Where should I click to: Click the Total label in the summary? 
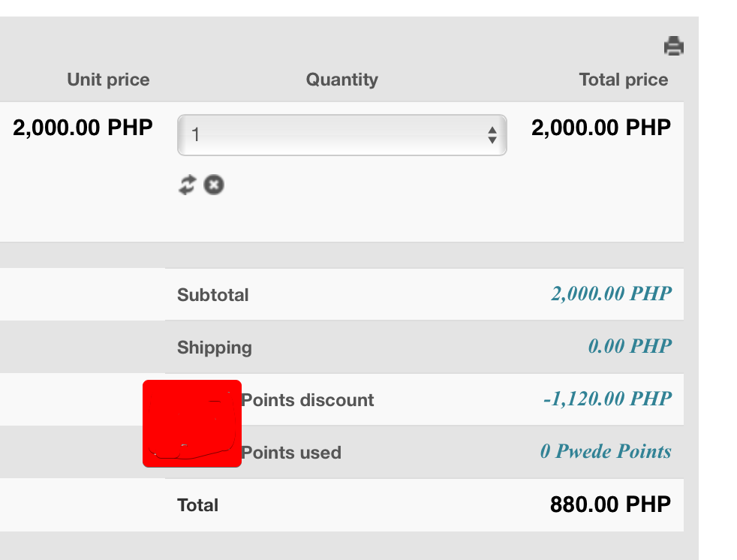pos(197,505)
